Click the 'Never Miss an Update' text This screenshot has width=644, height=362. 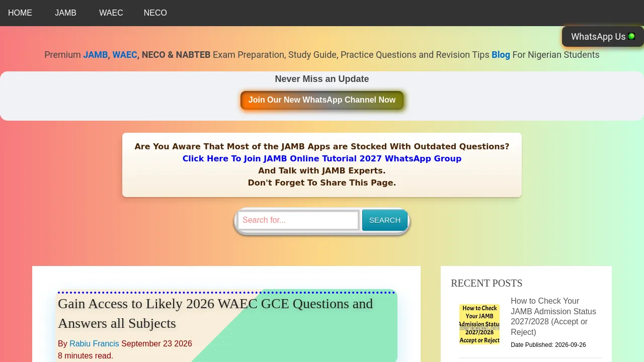point(322,79)
